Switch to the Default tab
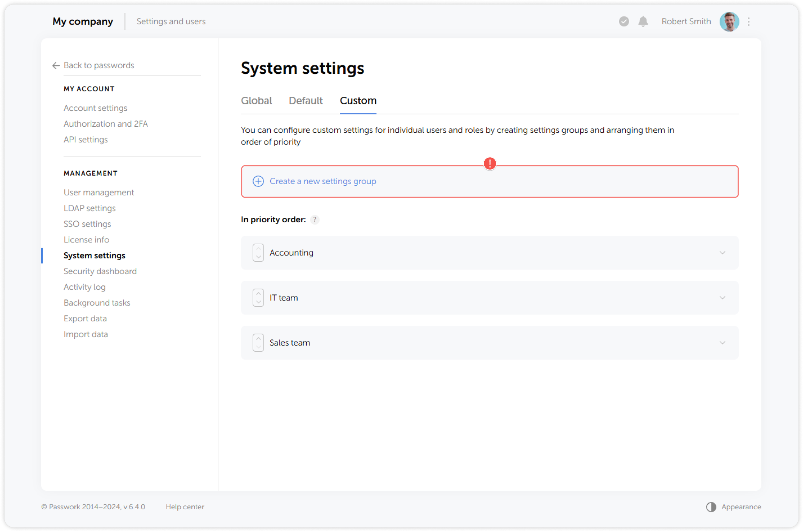The image size is (803, 532). coord(305,101)
